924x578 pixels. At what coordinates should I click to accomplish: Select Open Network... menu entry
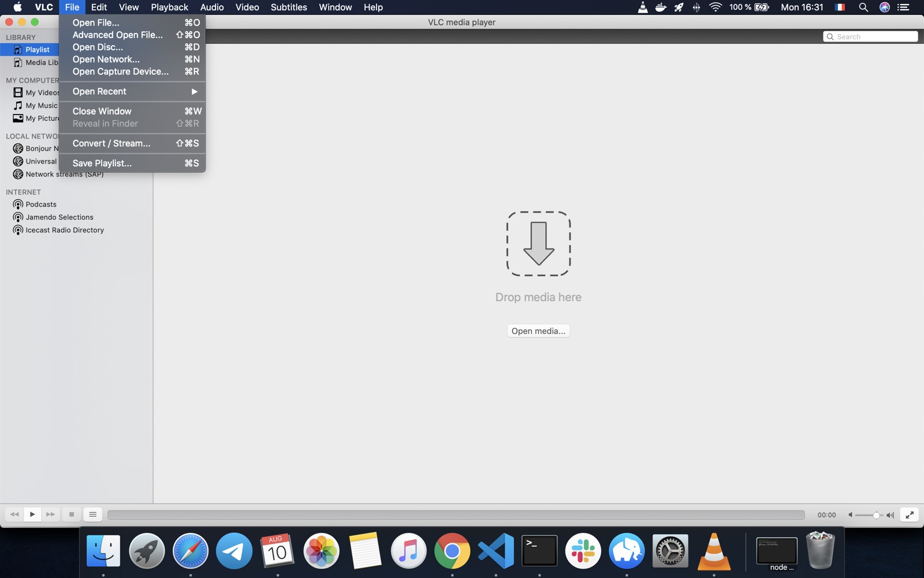[x=106, y=60]
